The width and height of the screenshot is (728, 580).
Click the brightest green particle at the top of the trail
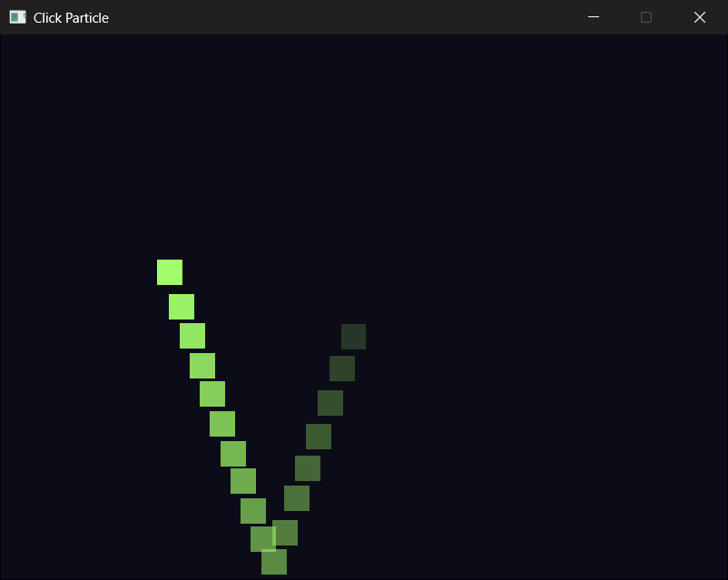coord(170,272)
